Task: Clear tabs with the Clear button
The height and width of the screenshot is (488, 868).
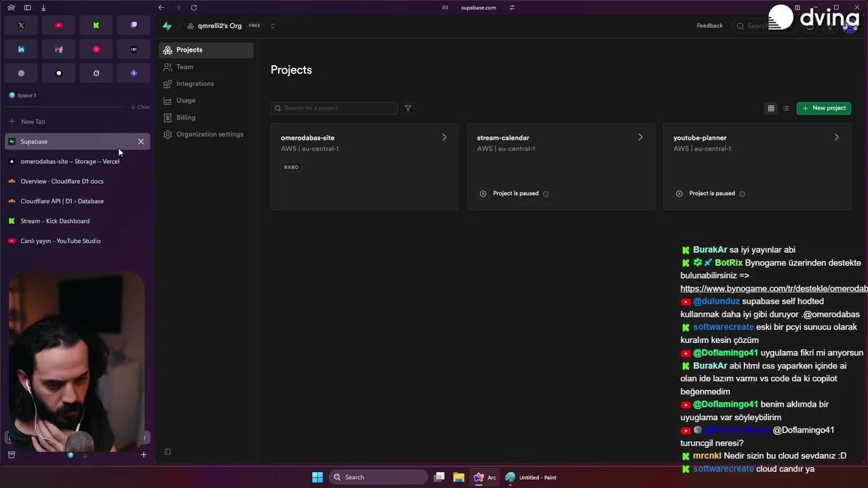Action: coord(140,107)
